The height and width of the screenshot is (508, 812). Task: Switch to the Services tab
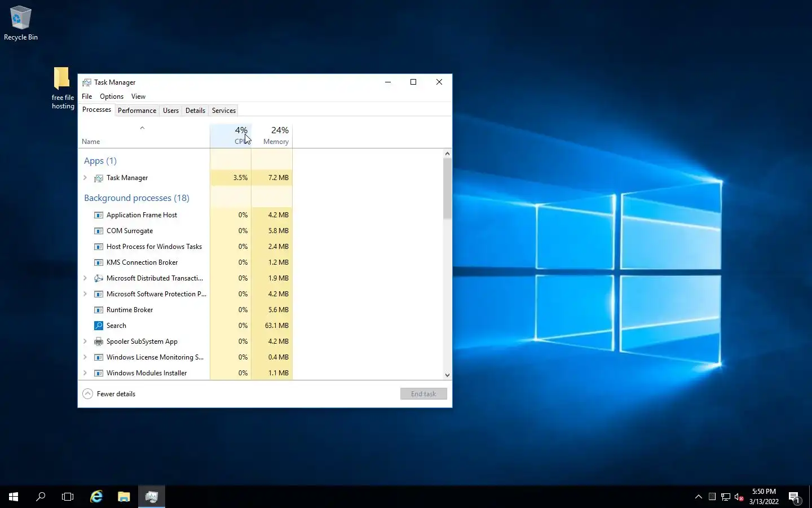224,111
